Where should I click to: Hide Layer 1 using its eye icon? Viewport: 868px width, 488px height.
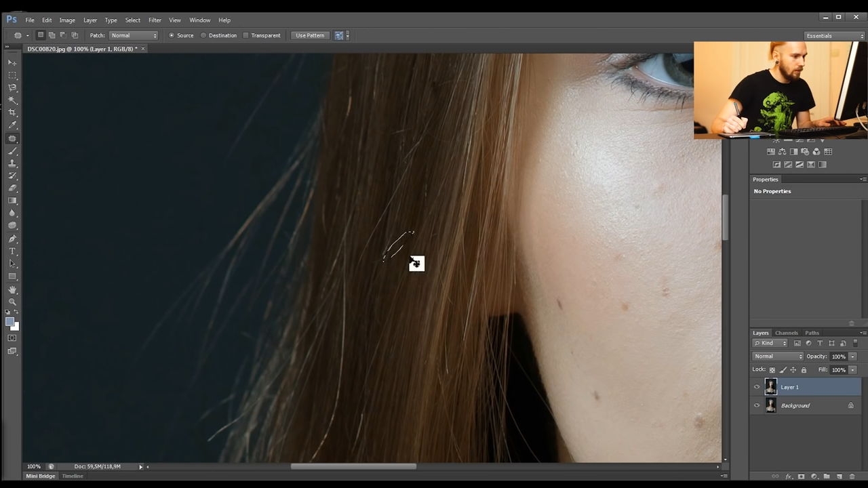point(757,387)
